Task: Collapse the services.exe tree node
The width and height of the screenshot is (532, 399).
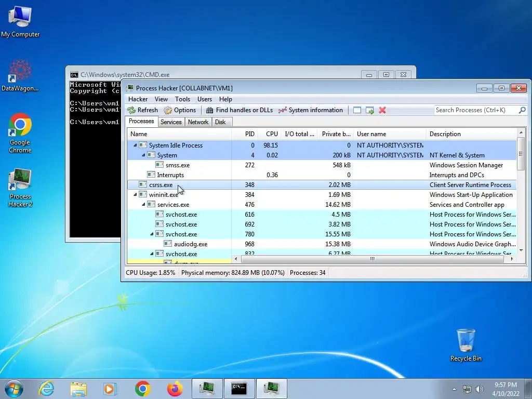Action: click(x=143, y=204)
